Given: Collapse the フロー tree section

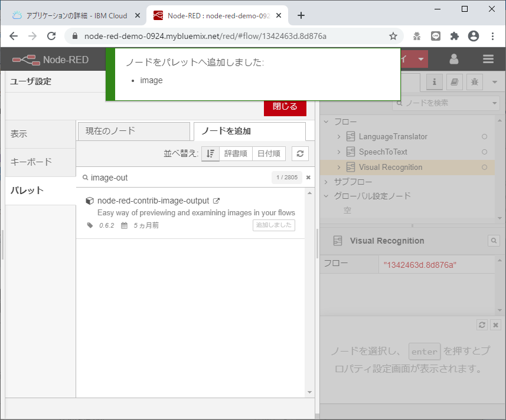Looking at the screenshot, I should click(325, 122).
